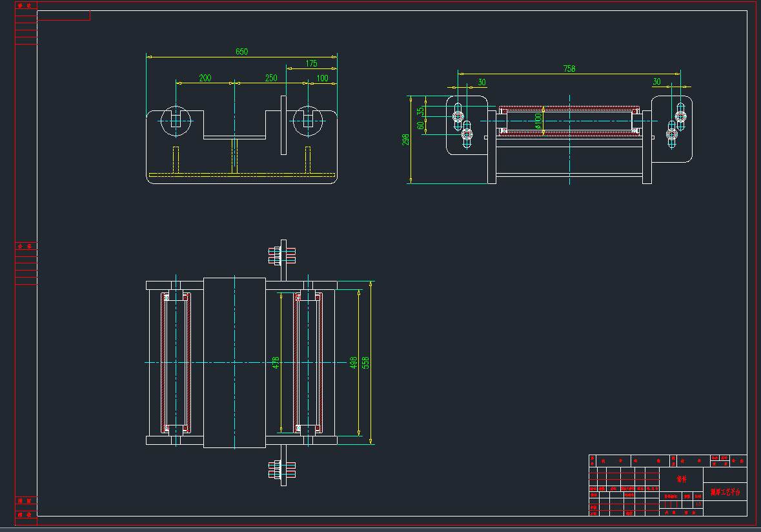Screen dimensions: 761x532
Task: Select the 558 dimension in the front view
Action: click(365, 363)
